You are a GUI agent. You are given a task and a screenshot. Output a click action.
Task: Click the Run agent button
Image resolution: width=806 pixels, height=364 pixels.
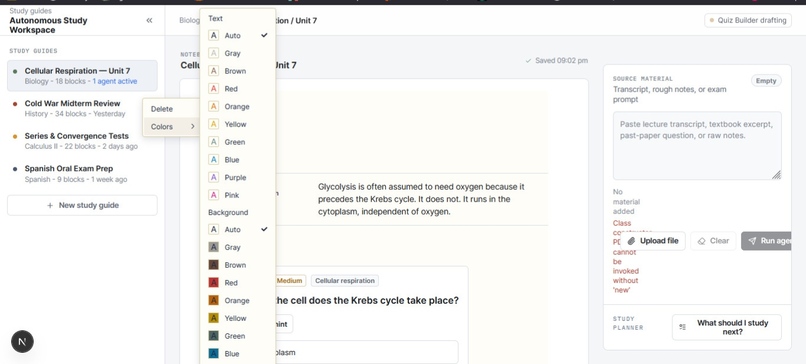pyautogui.click(x=766, y=241)
